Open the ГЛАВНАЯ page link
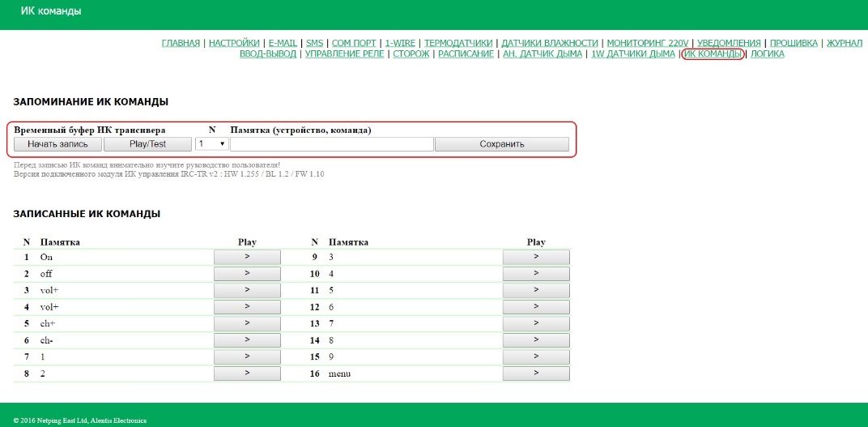 [181, 43]
